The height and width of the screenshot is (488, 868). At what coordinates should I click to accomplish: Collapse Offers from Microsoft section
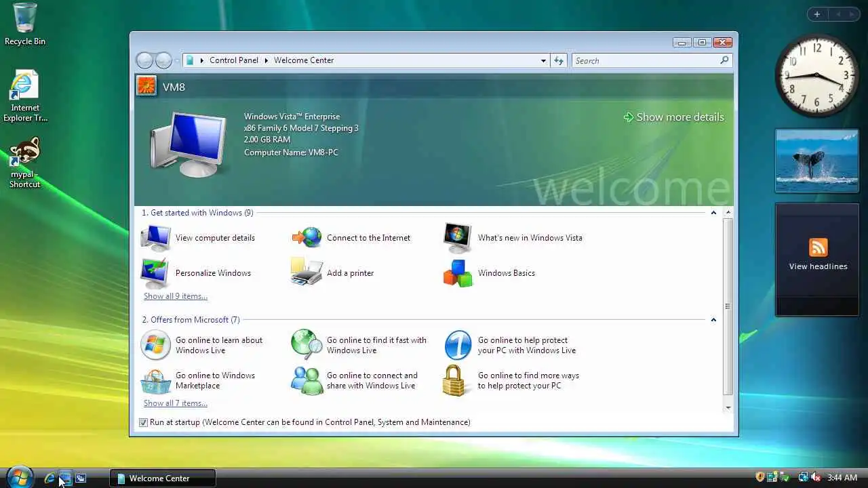point(713,320)
